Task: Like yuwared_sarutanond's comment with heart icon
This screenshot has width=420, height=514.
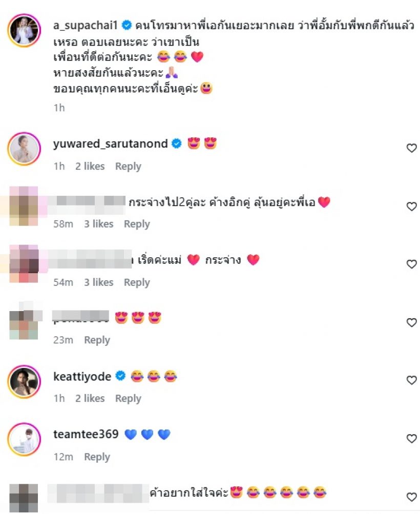Action: click(x=411, y=148)
